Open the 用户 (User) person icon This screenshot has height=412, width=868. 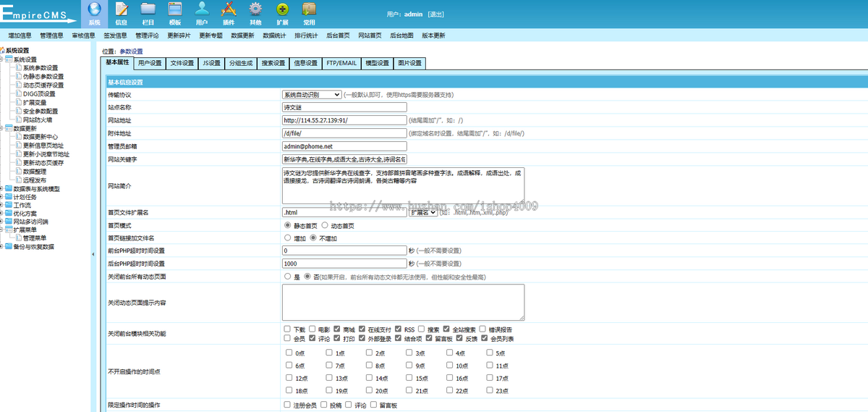pos(202,9)
